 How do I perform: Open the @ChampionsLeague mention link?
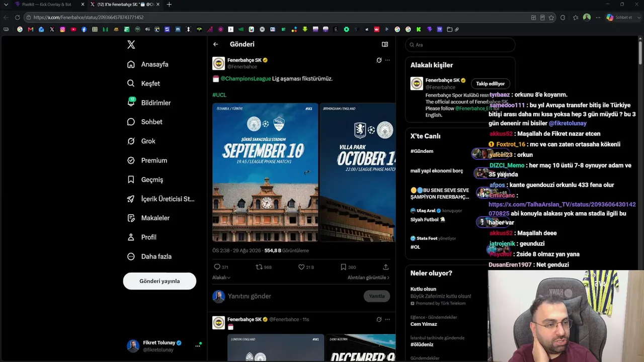click(246, 78)
